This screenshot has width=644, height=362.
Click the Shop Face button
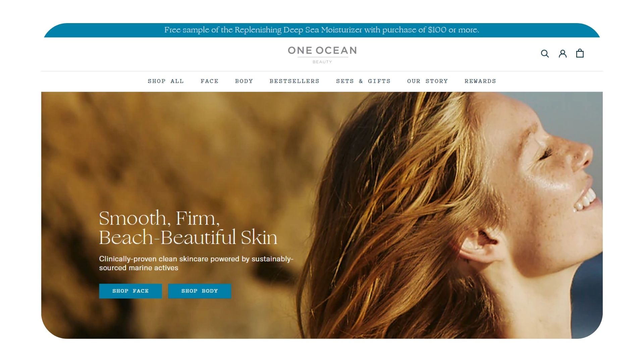click(130, 291)
